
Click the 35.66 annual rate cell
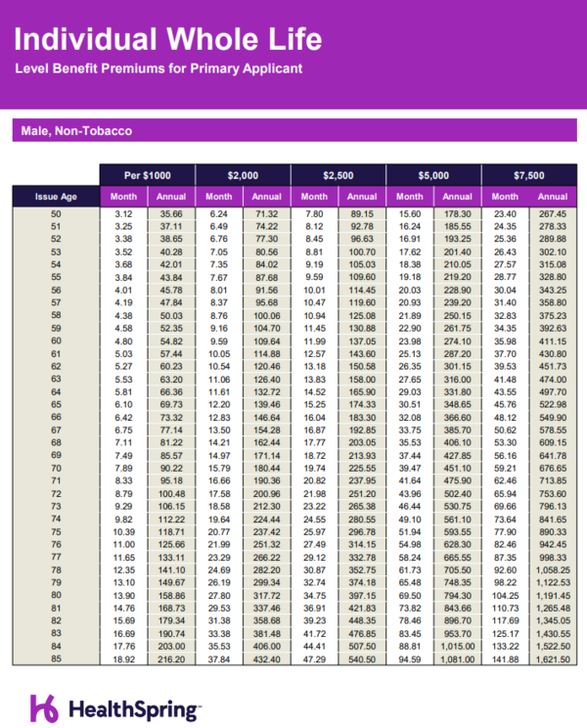[171, 214]
